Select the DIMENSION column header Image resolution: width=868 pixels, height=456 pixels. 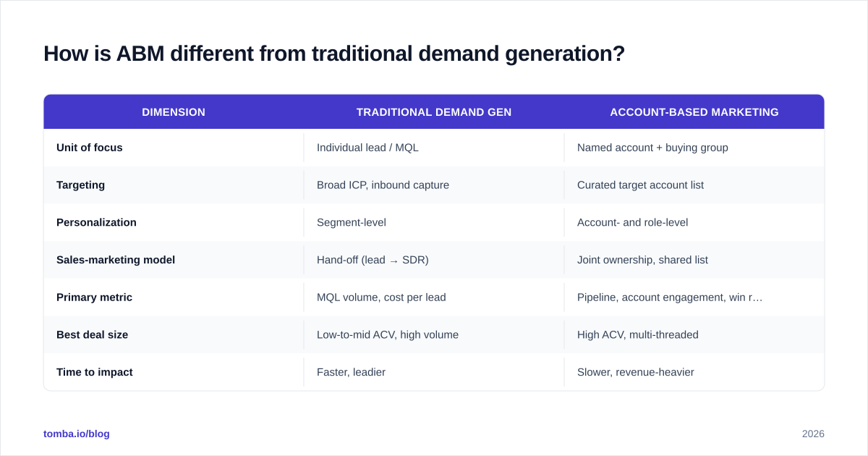click(174, 112)
